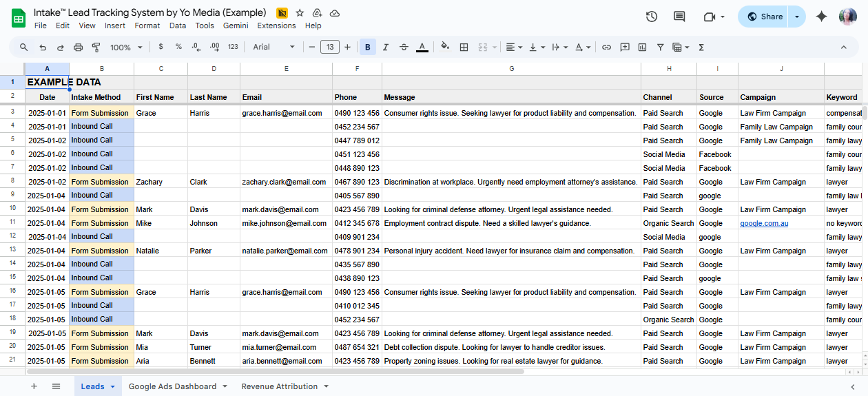Open version history clock icon
The width and height of the screenshot is (868, 396).
click(x=652, y=17)
